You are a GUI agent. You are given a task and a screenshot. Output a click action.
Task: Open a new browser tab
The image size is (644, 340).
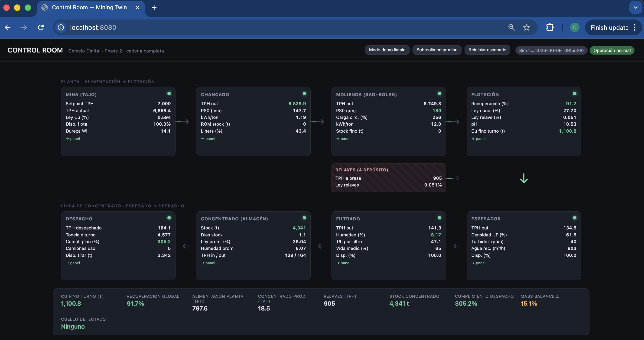pyautogui.click(x=154, y=7)
